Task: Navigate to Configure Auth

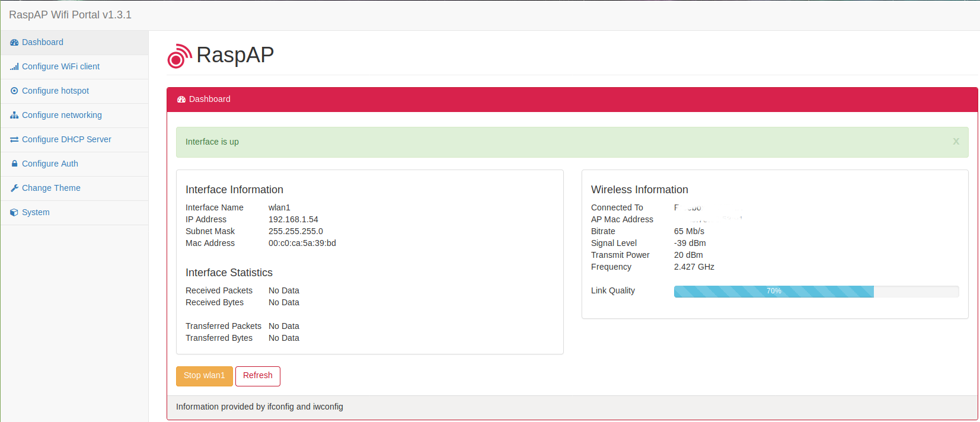Action: (x=75, y=164)
